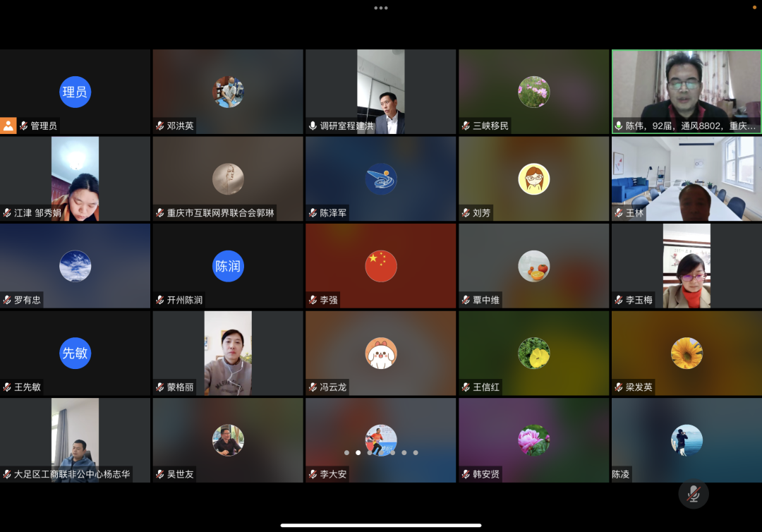
Task: Select the sunflower avatar of 梁发英
Action: tap(687, 353)
